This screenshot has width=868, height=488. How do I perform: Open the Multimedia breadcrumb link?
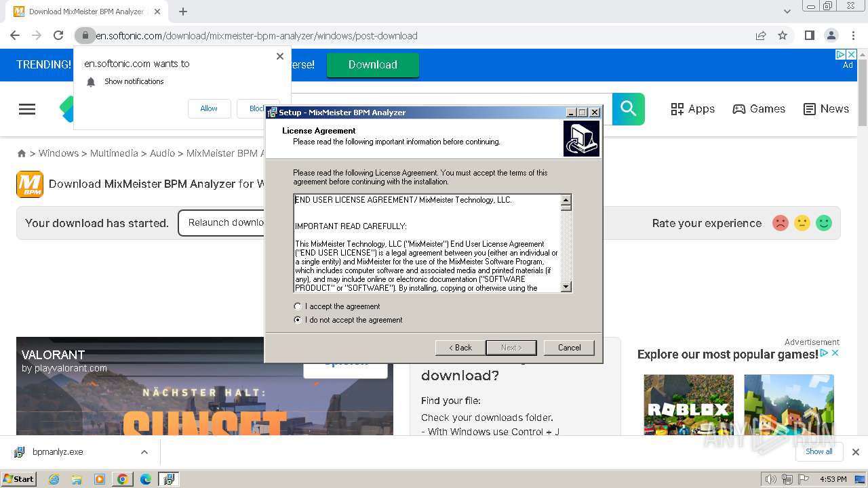click(114, 153)
